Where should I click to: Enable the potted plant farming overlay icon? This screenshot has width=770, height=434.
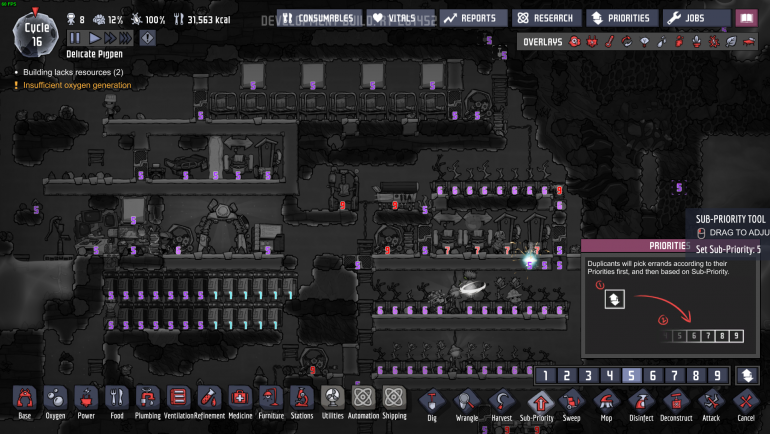(x=696, y=42)
